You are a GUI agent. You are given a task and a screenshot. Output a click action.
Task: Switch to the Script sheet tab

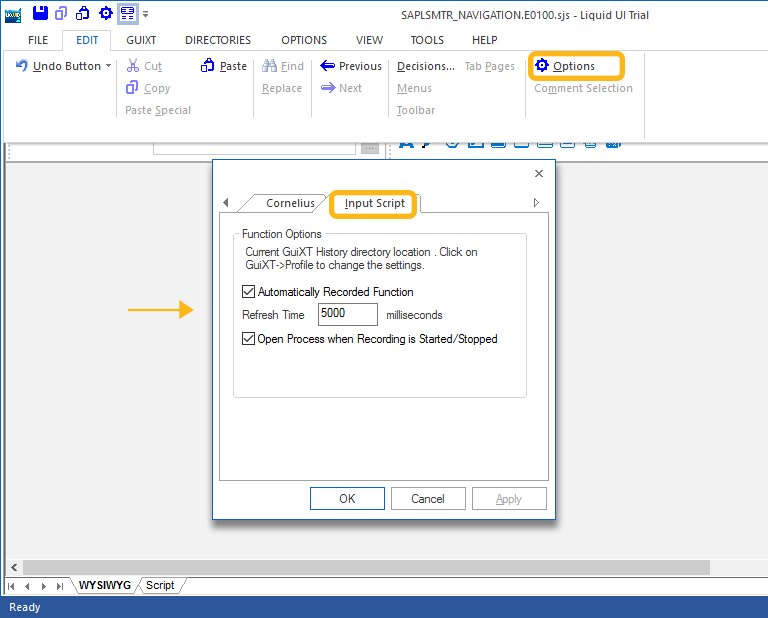(x=160, y=585)
